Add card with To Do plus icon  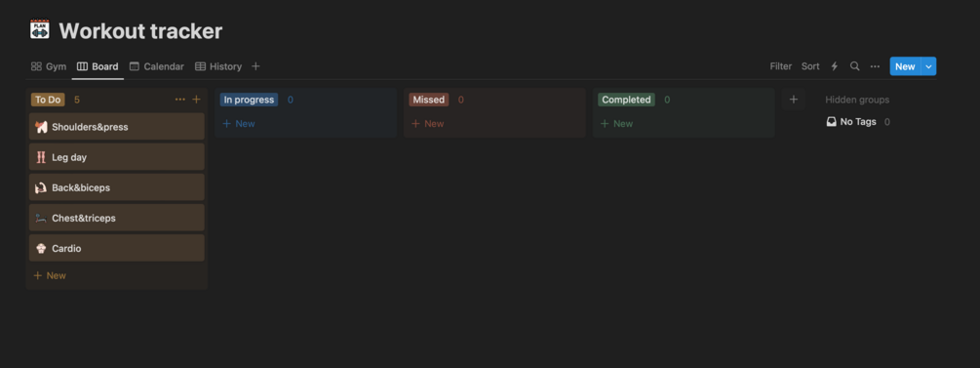coord(196,100)
